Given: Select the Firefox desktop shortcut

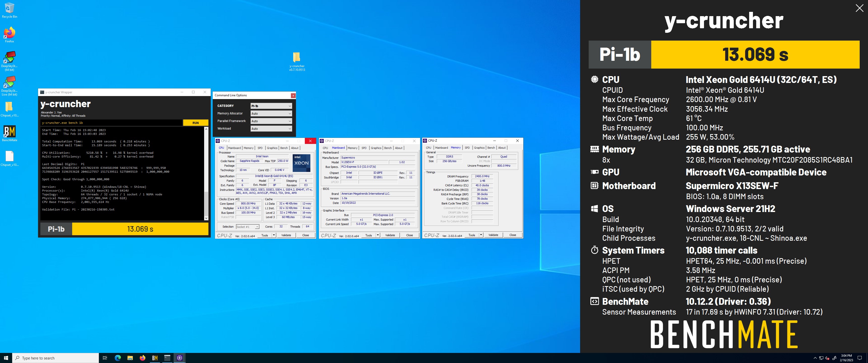Looking at the screenshot, I should pyautogui.click(x=9, y=35).
